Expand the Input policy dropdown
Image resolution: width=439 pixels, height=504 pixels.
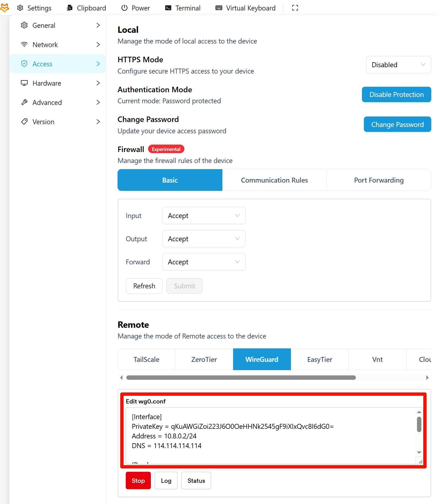coord(204,216)
